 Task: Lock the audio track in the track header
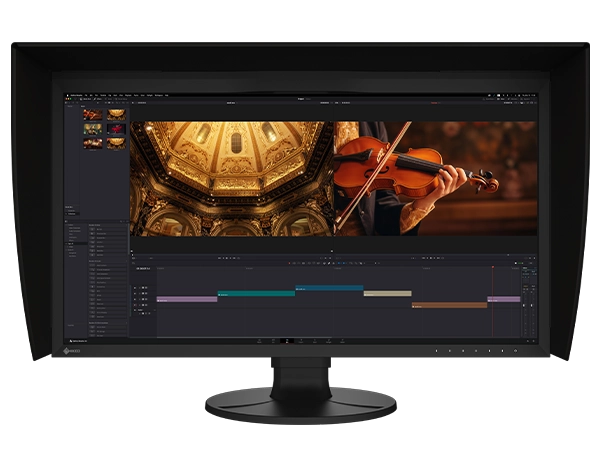[140, 313]
